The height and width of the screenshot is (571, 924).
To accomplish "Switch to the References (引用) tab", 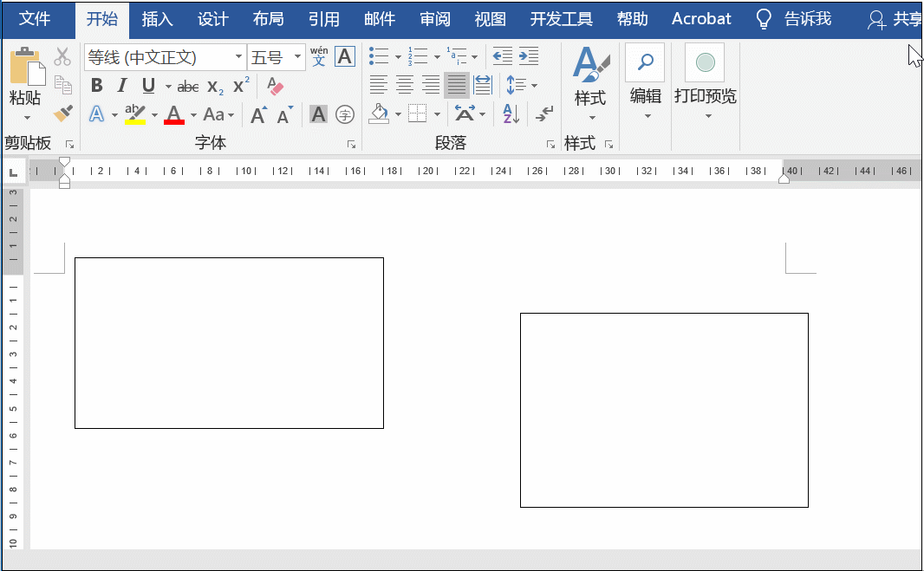I will point(324,19).
